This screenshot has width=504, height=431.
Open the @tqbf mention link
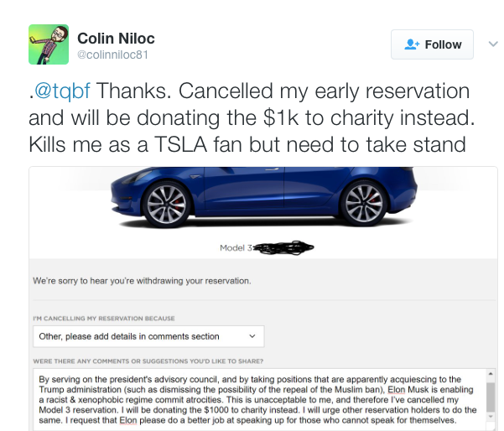pos(62,91)
